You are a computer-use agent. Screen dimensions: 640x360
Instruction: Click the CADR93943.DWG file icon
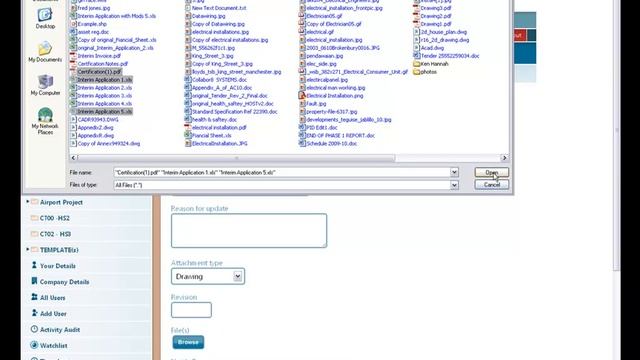click(73, 120)
